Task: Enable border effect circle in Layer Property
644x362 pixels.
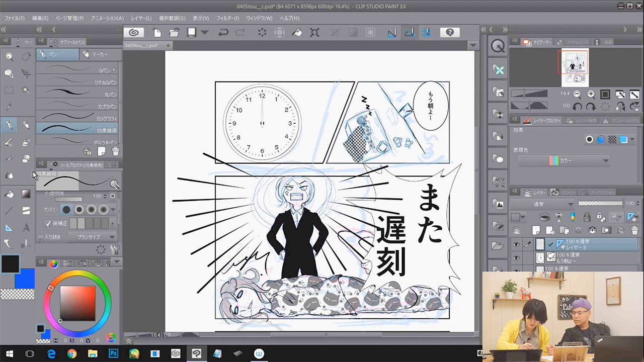Action: click(x=589, y=139)
